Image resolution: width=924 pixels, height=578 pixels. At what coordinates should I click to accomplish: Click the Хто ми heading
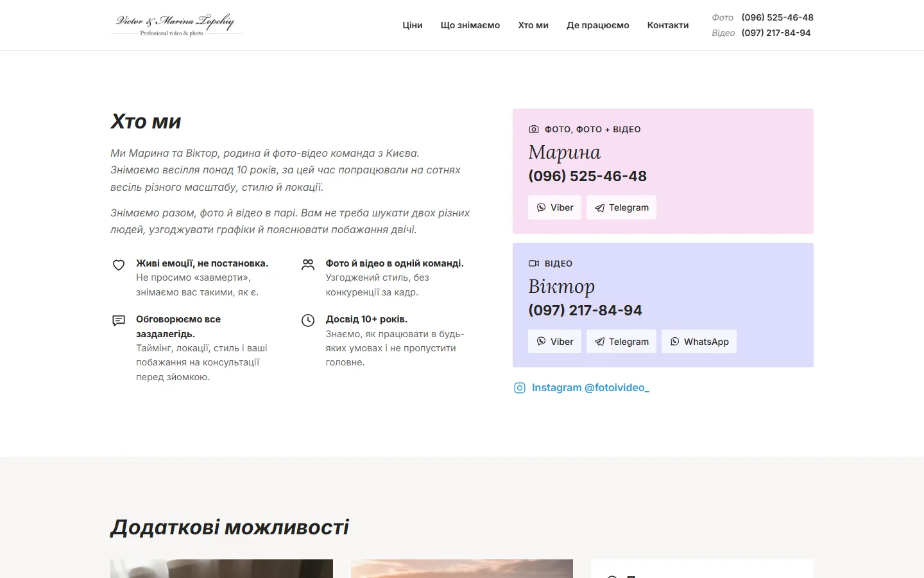(x=146, y=121)
